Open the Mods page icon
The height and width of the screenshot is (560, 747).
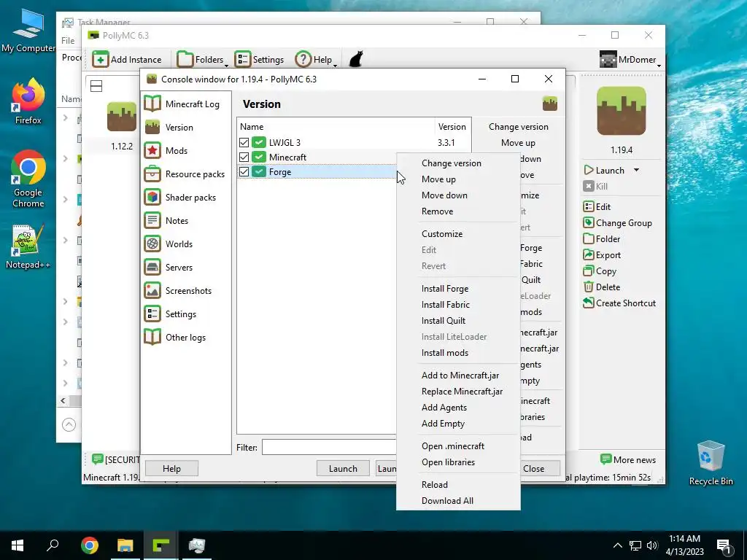(152, 150)
